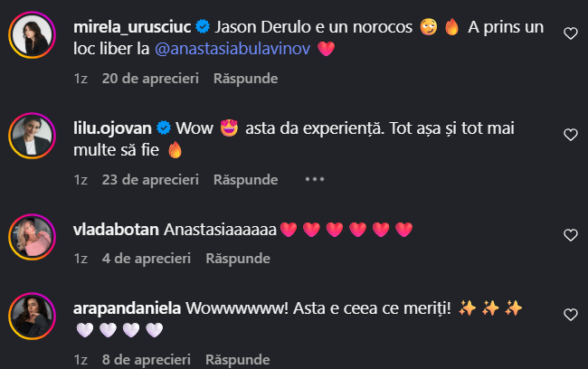
Task: Open the @anastasiabulavinov mention link
Action: 232,49
